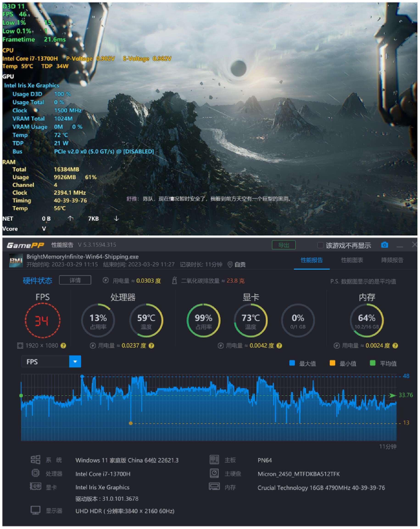Click the 显卡 graphics card icon in hardware list
420x529 pixels.
point(35,486)
